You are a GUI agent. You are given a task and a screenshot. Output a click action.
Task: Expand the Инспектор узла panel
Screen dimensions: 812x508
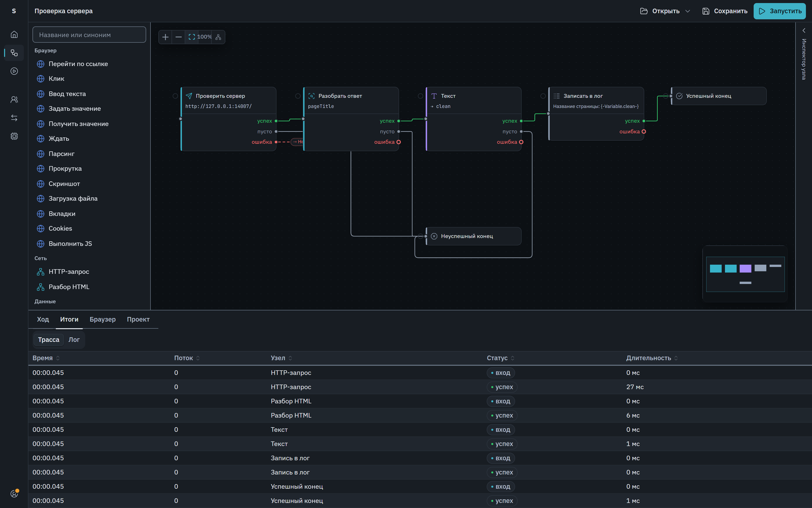(804, 30)
